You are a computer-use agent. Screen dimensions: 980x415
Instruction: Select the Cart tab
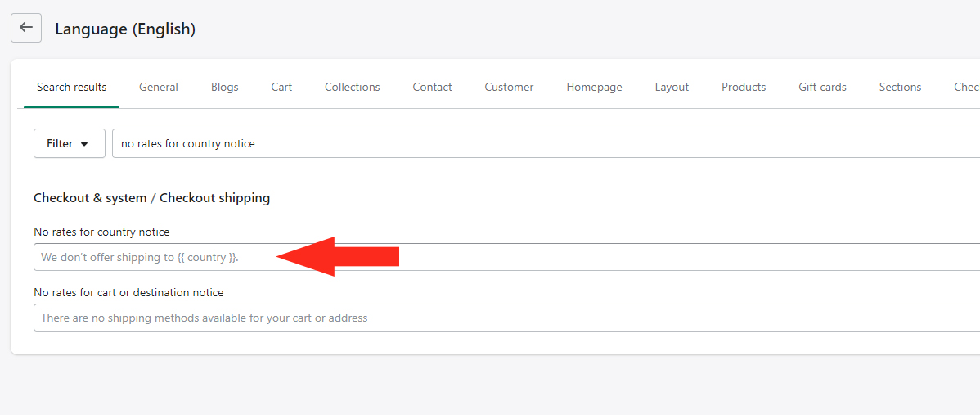point(281,88)
